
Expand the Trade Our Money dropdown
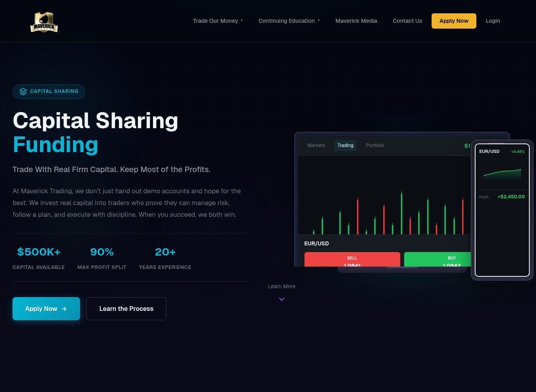pyautogui.click(x=218, y=21)
